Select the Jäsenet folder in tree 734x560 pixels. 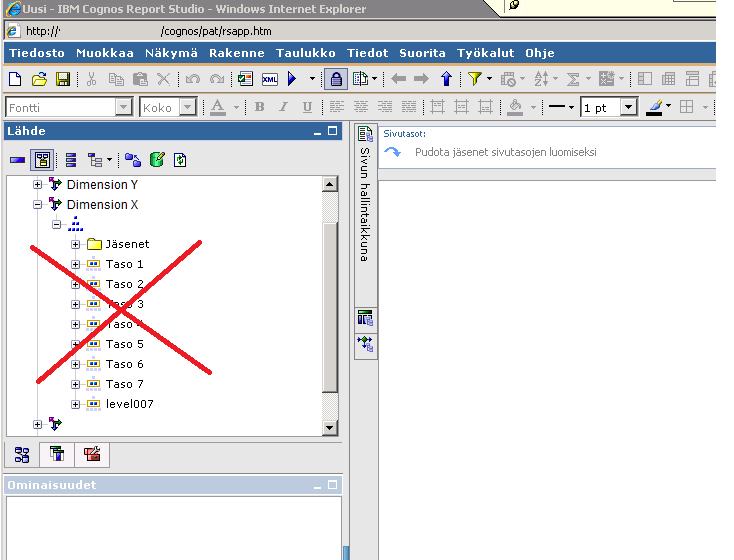point(127,244)
